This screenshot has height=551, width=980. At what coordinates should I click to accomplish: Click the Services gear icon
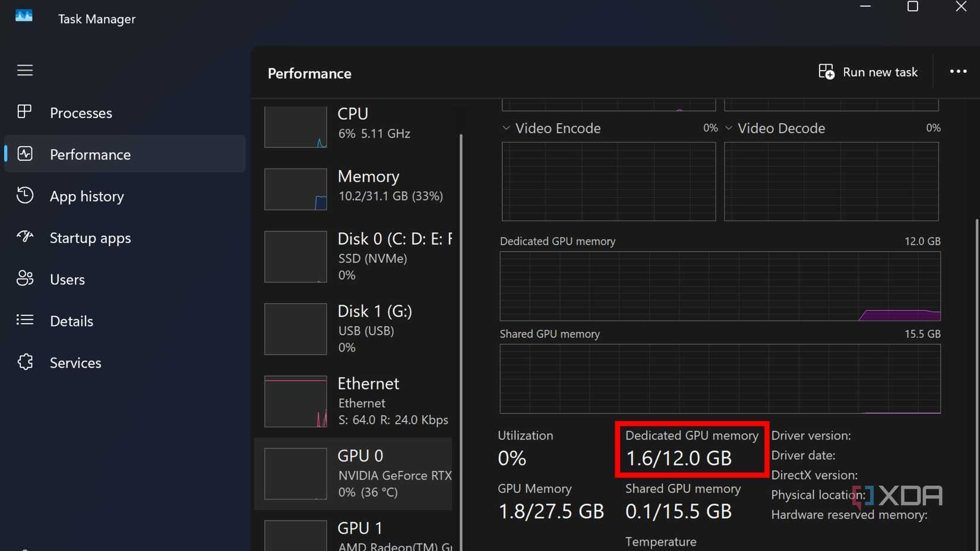pos(25,362)
